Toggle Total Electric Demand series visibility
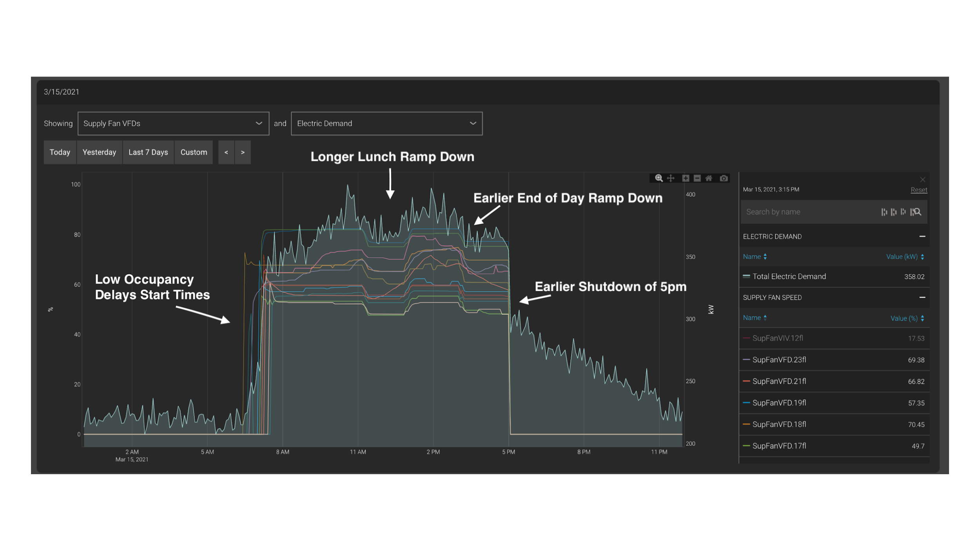Screen dimensions: 980x551 click(789, 277)
